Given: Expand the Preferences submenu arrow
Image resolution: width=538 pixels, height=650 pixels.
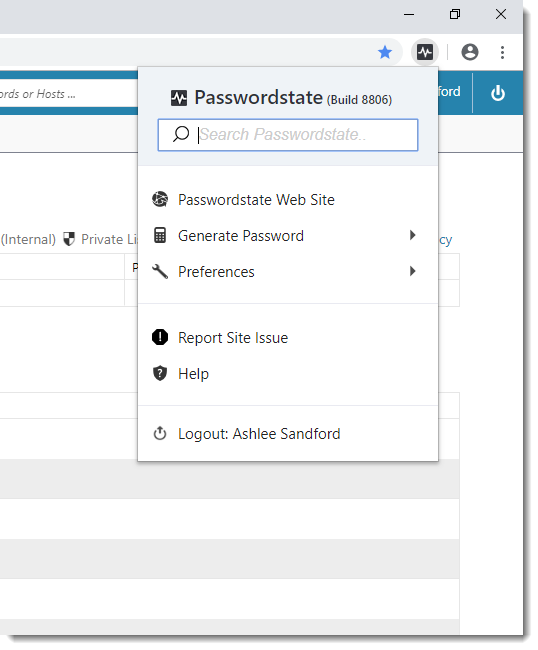Looking at the screenshot, I should [412, 271].
